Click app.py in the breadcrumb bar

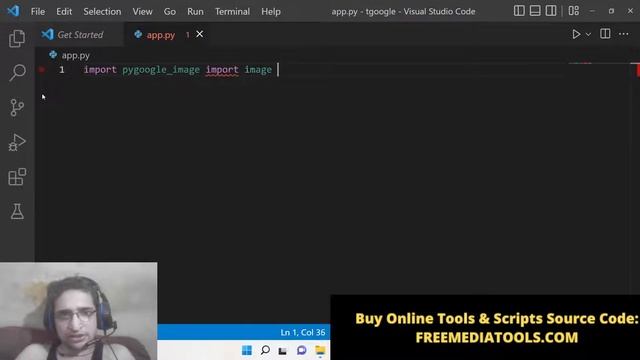(76, 55)
